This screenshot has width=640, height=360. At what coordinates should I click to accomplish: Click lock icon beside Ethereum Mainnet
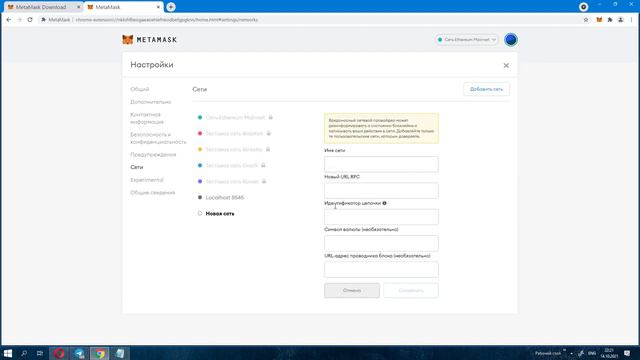tap(270, 117)
